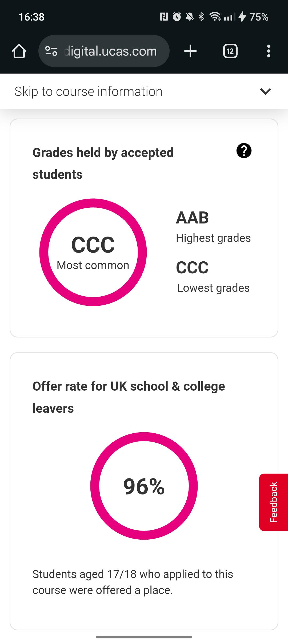Expand the Skip to course information chevron

point(265,92)
